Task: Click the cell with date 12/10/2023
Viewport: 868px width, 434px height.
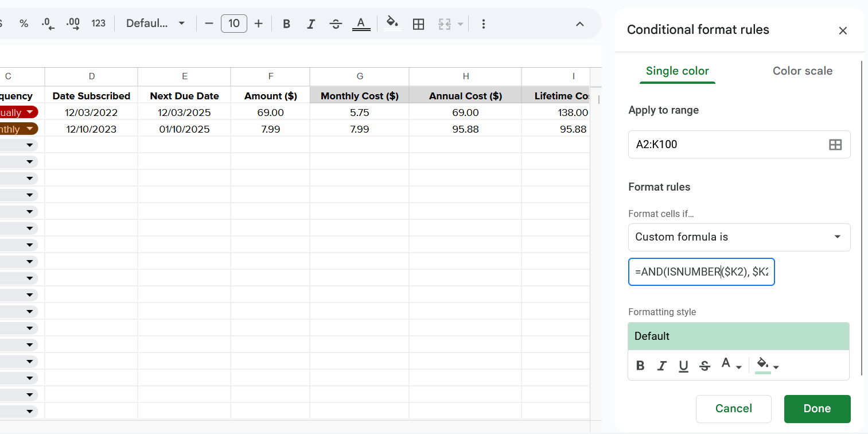Action: coord(92,129)
